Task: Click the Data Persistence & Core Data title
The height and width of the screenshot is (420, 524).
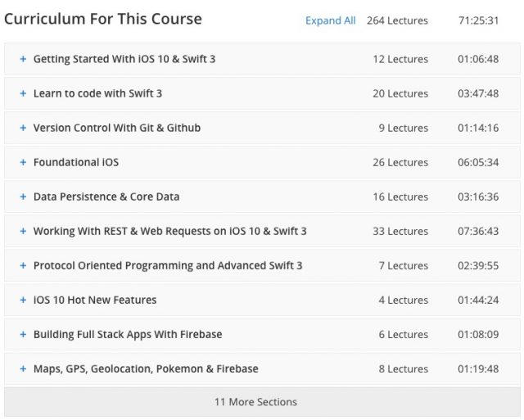Action: (106, 196)
